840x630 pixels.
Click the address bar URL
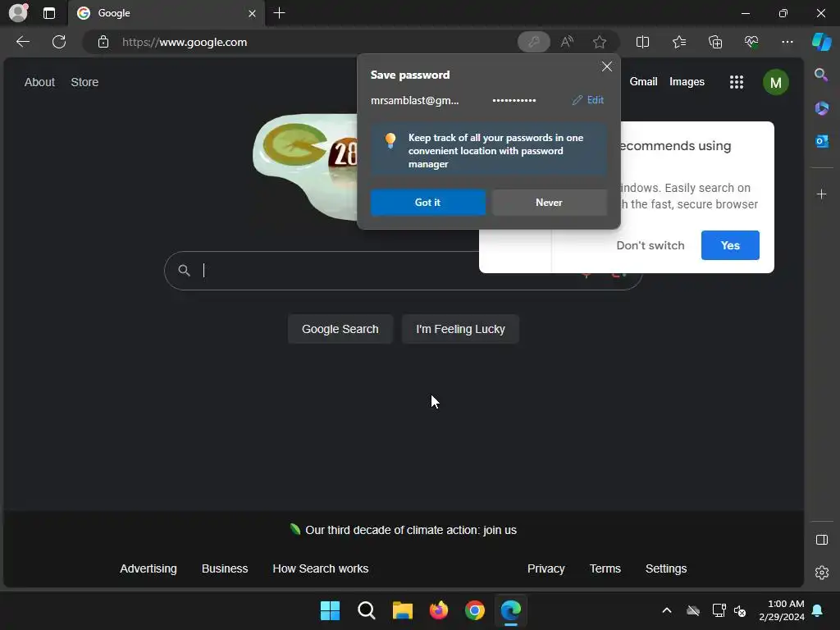[185, 42]
